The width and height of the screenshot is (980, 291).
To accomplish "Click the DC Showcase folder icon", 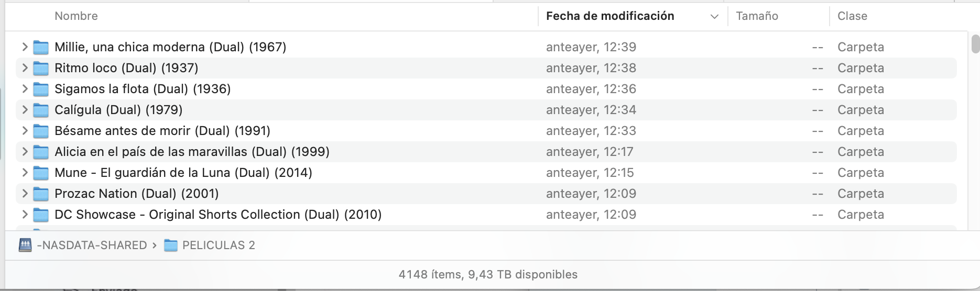I will pos(41,215).
